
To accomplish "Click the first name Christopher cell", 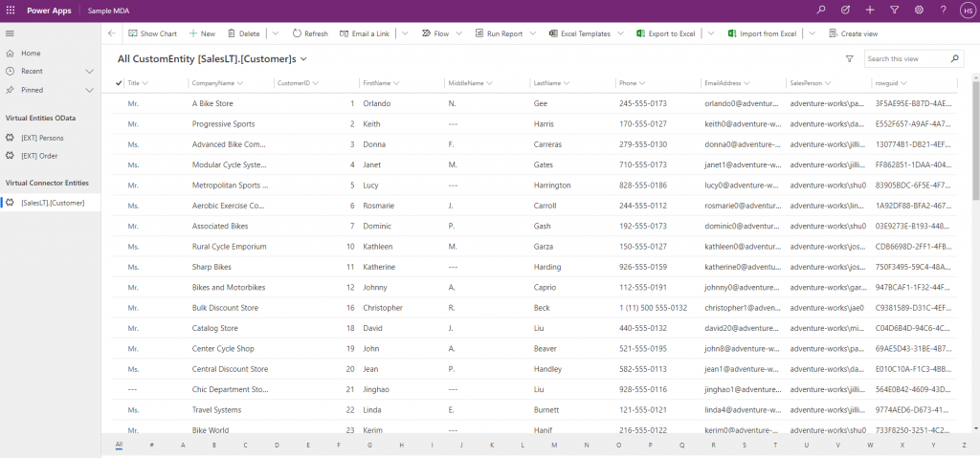I will 383,308.
